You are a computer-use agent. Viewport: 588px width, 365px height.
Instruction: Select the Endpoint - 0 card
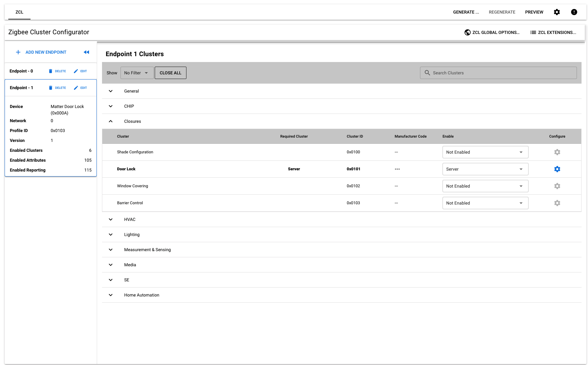click(51, 71)
